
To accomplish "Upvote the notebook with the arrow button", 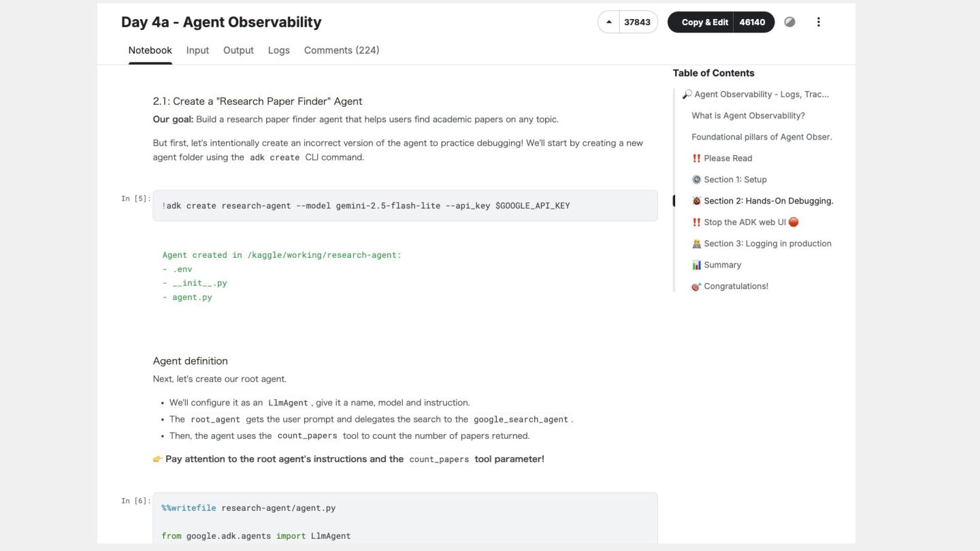I will coord(609,22).
